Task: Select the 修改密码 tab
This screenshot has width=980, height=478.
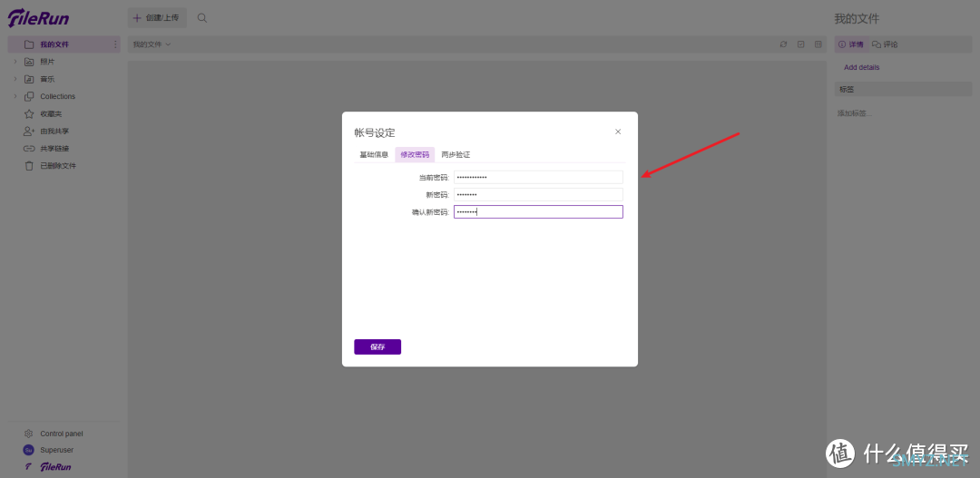Action: click(x=415, y=154)
